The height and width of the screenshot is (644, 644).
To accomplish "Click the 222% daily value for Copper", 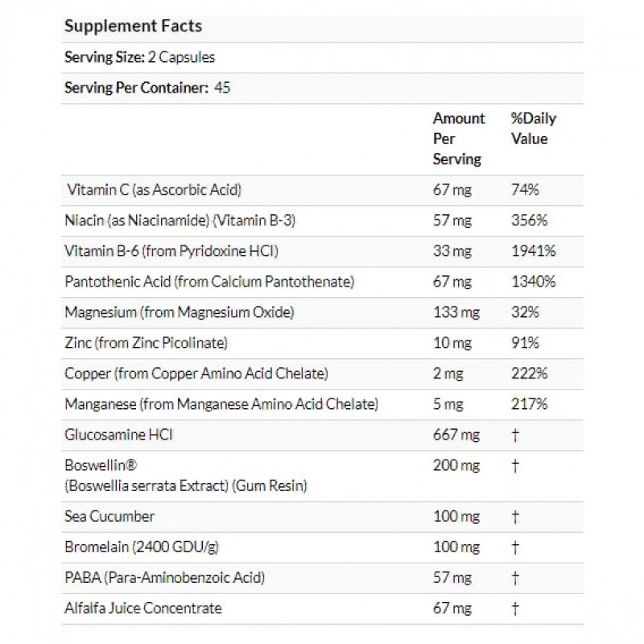I will (528, 373).
